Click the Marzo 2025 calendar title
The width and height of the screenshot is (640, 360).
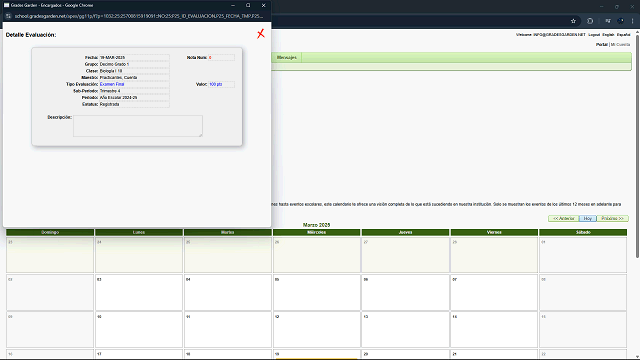point(316,225)
